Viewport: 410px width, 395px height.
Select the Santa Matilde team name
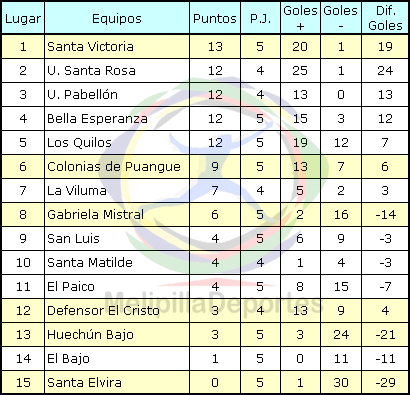pos(90,262)
